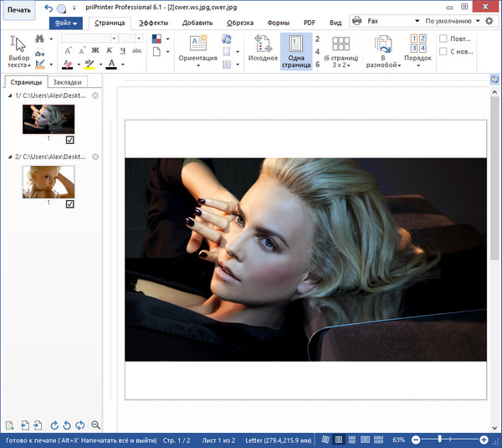
Task: Open the В разбойой options
Action: pos(384,51)
